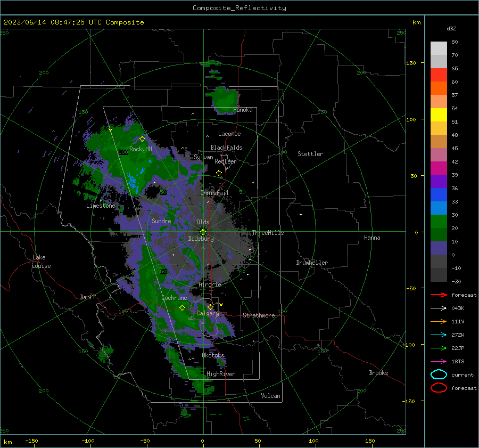The width and height of the screenshot is (479, 448).
Task: Click the Drumheller town label
Action: pos(312,263)
